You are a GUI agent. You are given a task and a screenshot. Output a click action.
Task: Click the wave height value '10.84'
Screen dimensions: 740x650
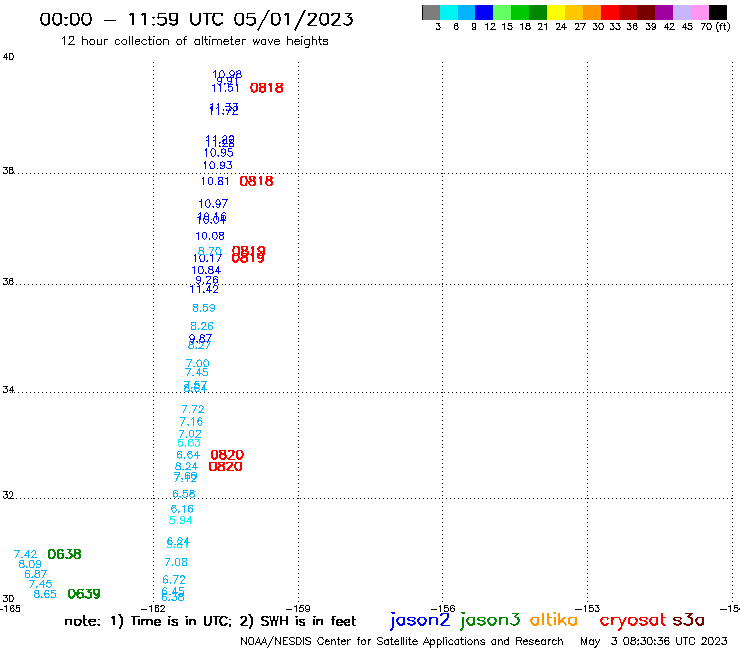(x=206, y=270)
